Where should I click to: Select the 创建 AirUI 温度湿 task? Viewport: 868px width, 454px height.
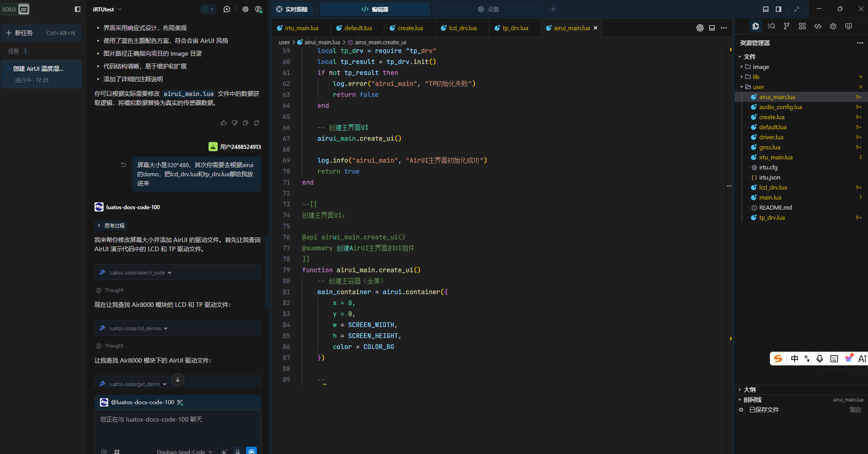[41, 74]
